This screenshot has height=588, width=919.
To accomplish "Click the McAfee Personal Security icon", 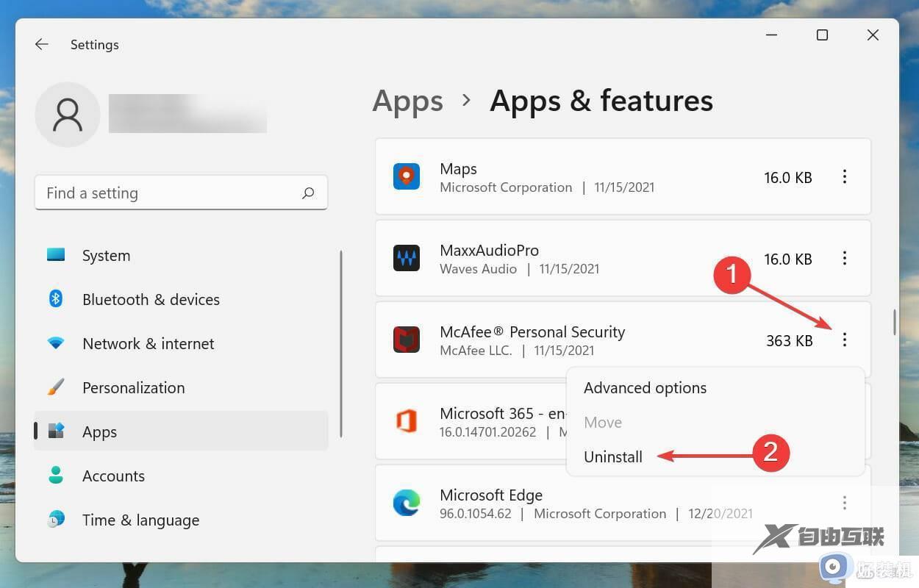I will point(407,340).
